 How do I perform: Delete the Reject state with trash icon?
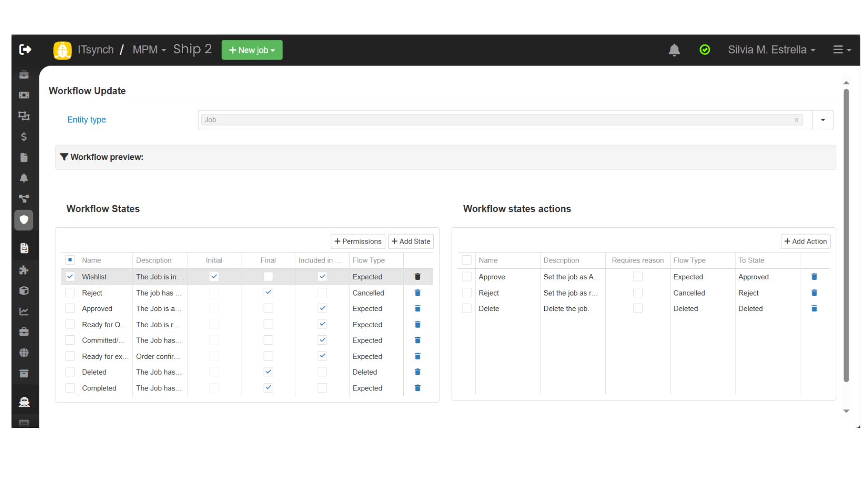tap(417, 293)
